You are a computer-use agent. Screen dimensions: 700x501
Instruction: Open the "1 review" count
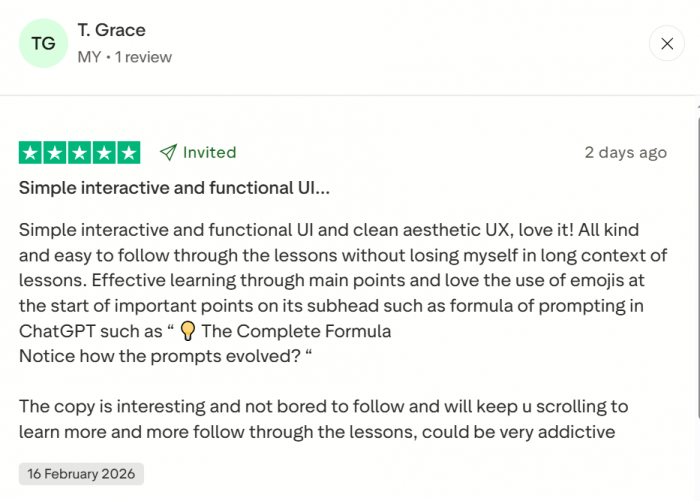click(143, 57)
